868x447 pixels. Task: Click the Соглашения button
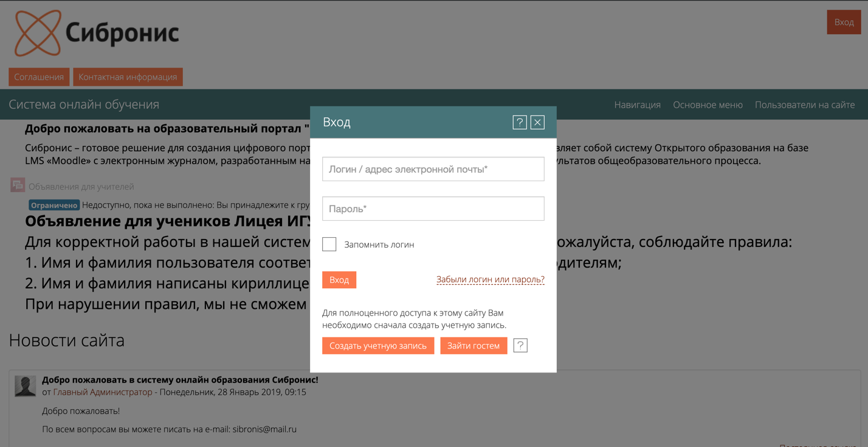[39, 77]
